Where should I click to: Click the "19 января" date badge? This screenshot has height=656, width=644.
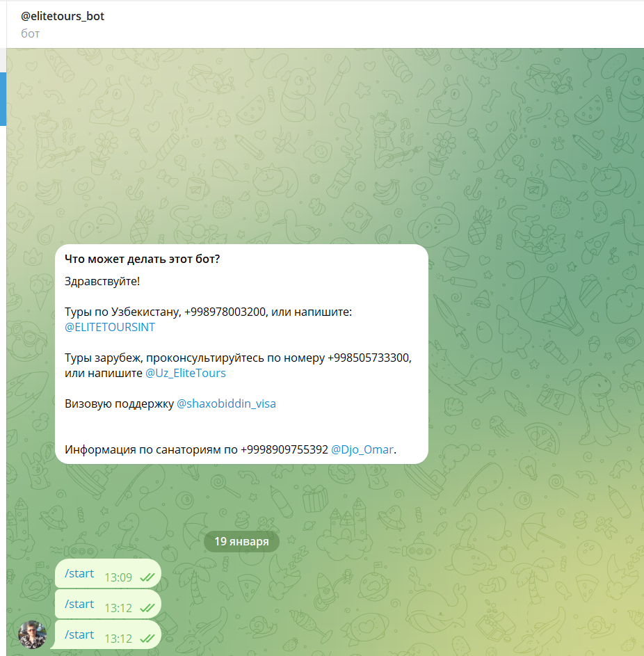tap(241, 541)
